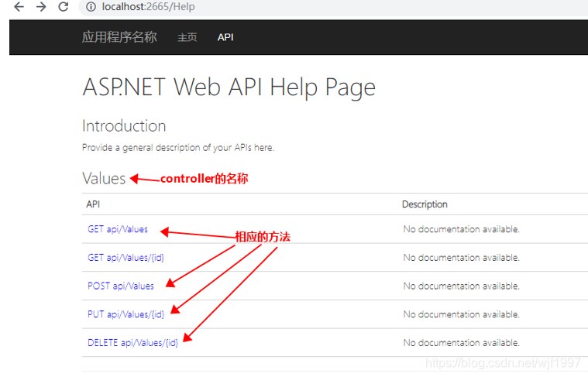Select the API nav item

pyautogui.click(x=225, y=37)
